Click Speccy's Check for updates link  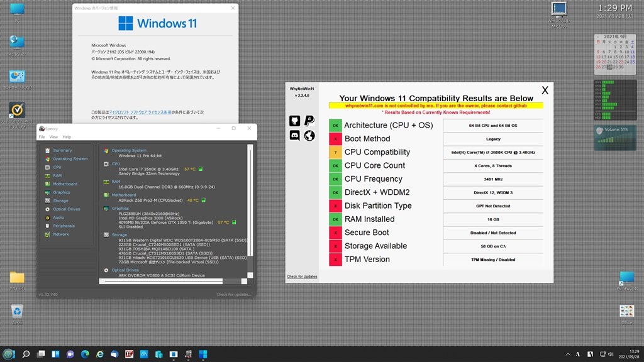point(234,294)
